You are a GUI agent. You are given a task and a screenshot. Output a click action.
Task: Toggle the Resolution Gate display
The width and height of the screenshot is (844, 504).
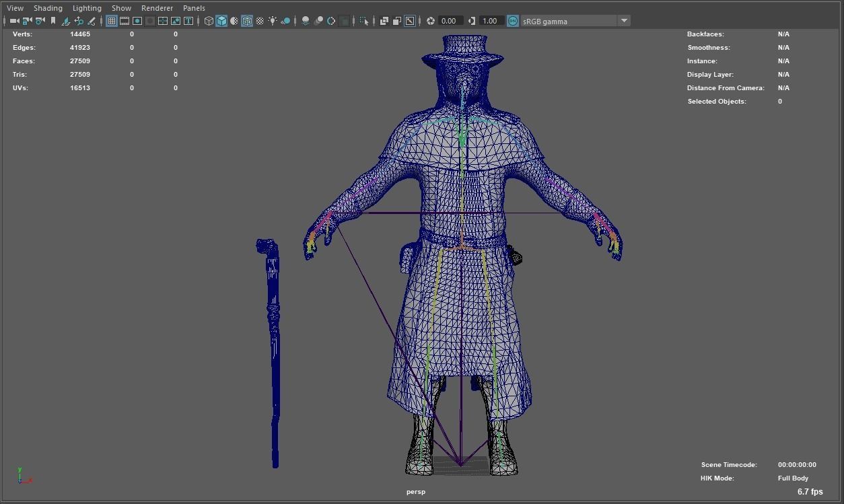(x=137, y=21)
